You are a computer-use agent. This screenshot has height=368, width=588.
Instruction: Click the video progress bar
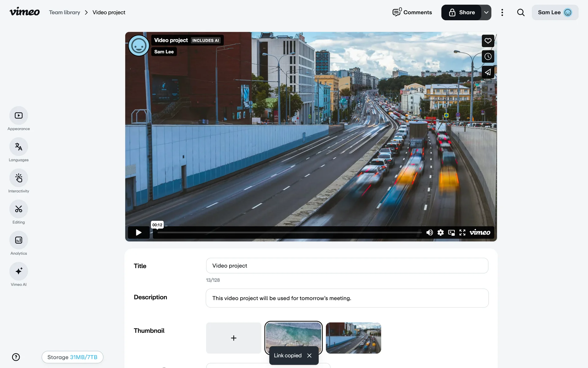point(289,233)
